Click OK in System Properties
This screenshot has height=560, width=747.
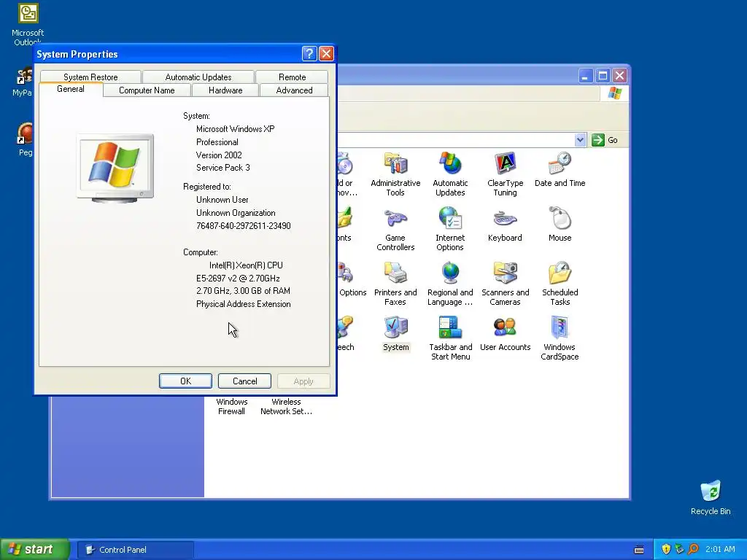(x=185, y=381)
